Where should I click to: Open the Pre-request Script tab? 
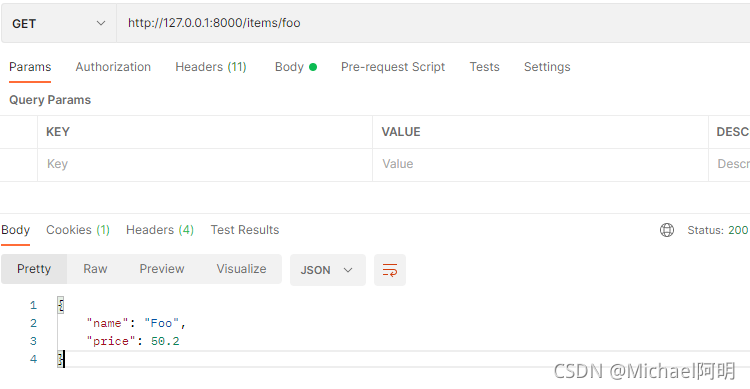pos(393,67)
